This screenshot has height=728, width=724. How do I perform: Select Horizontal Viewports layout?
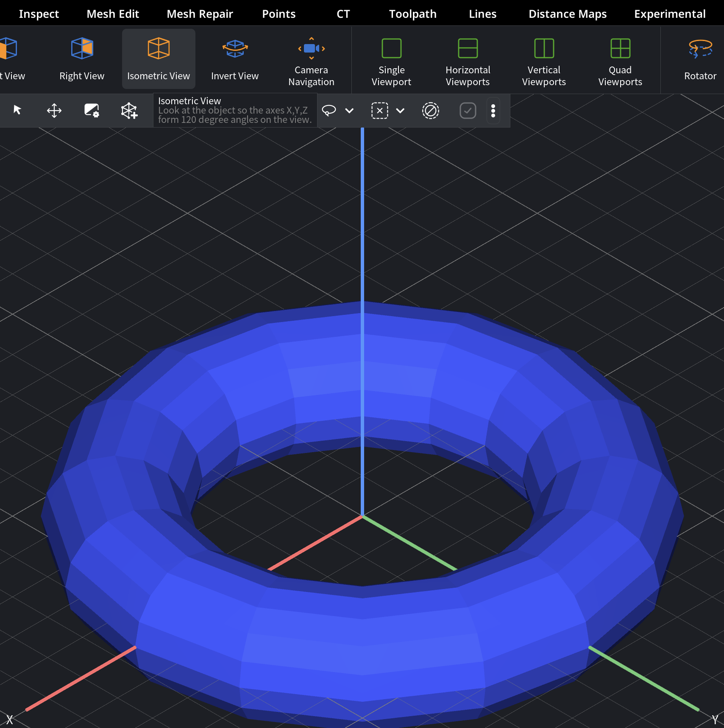pyautogui.click(x=467, y=59)
